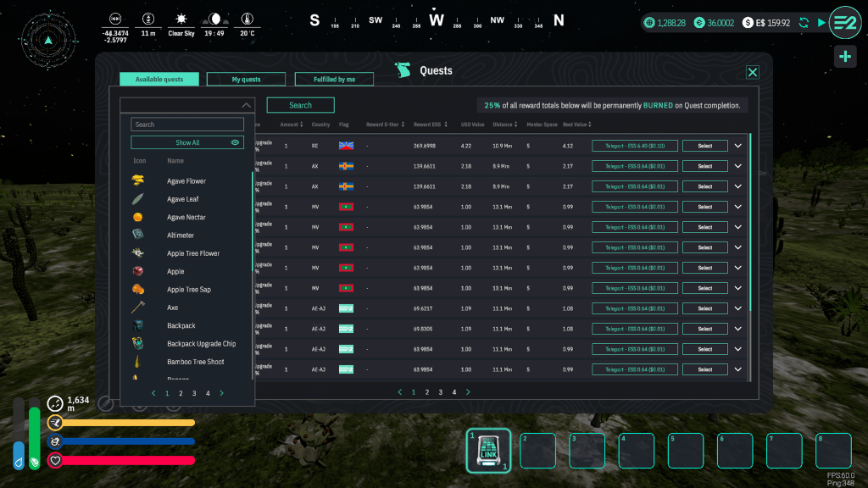Select Altimeter item icon
Screen dimensions: 868x488
pos(138,235)
